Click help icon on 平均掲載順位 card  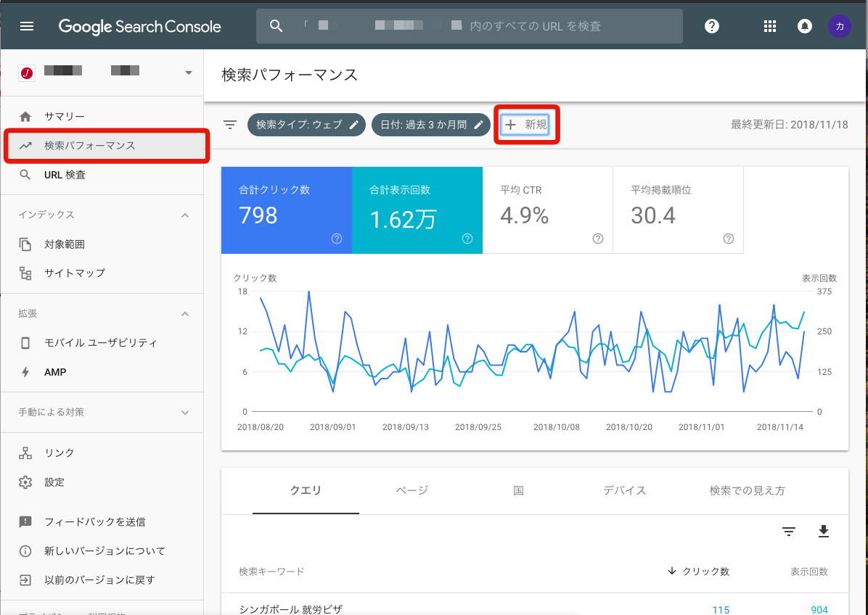pos(729,239)
